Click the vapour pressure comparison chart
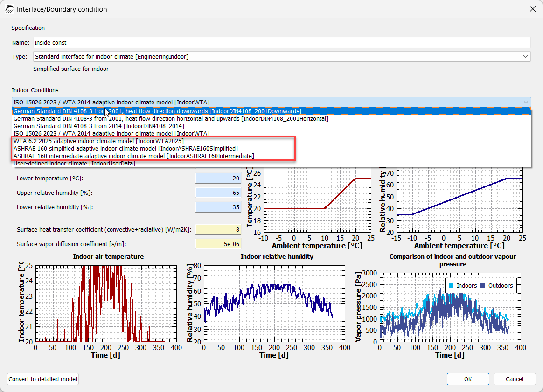Screen dimensions: 543x392 click(450, 307)
